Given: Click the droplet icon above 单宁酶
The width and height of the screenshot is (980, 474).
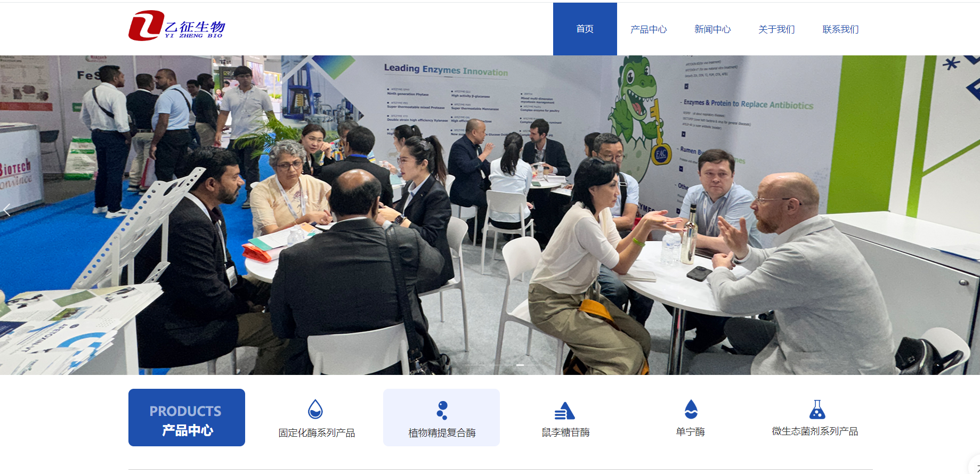Looking at the screenshot, I should [x=691, y=410].
